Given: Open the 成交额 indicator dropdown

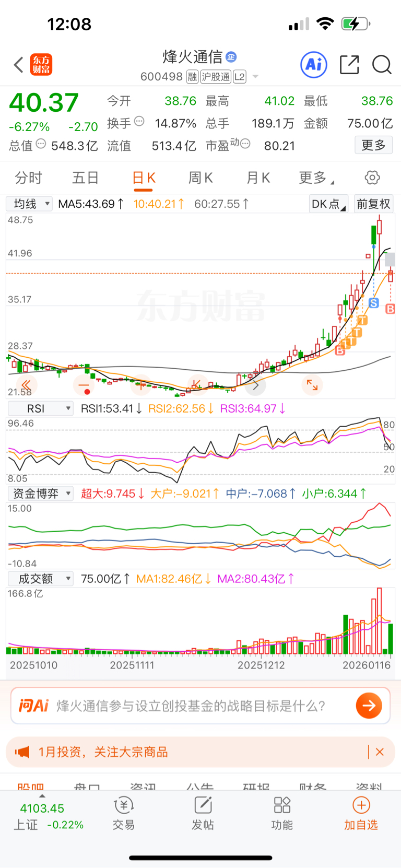Looking at the screenshot, I should 40,579.
